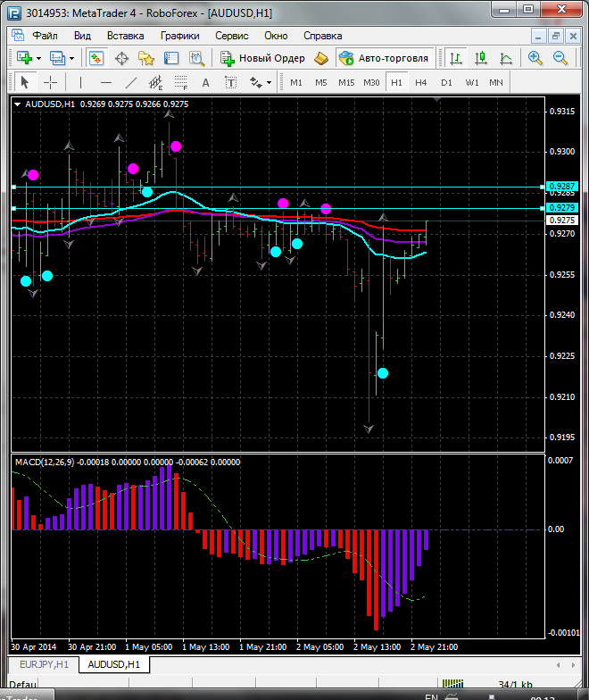Image resolution: width=589 pixels, height=700 pixels.
Task: Select the trendline drawing tool
Action: [x=131, y=82]
